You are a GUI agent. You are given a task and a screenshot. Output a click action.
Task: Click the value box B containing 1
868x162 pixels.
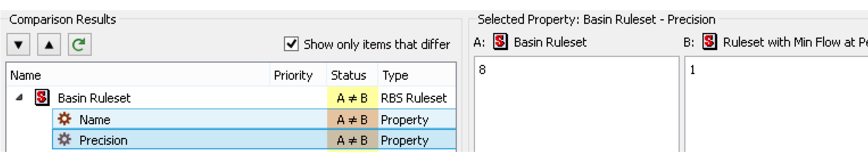click(776, 104)
